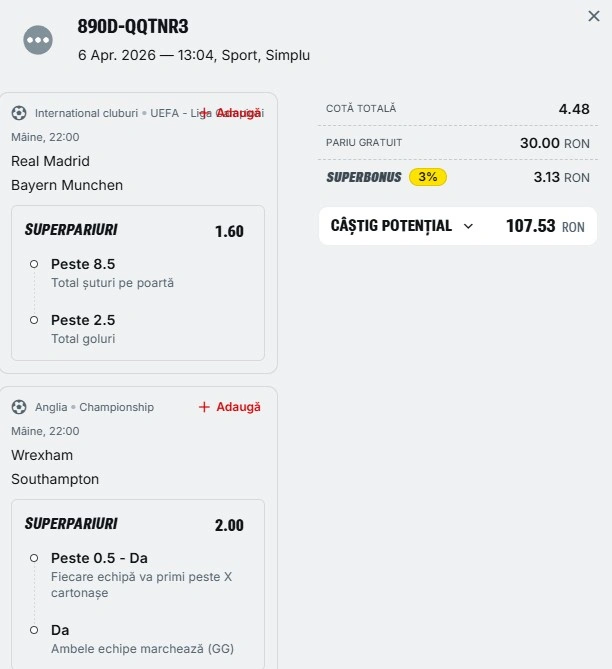
Task: Click Adaugă for Wrexham vs Southampton
Action: click(x=229, y=407)
